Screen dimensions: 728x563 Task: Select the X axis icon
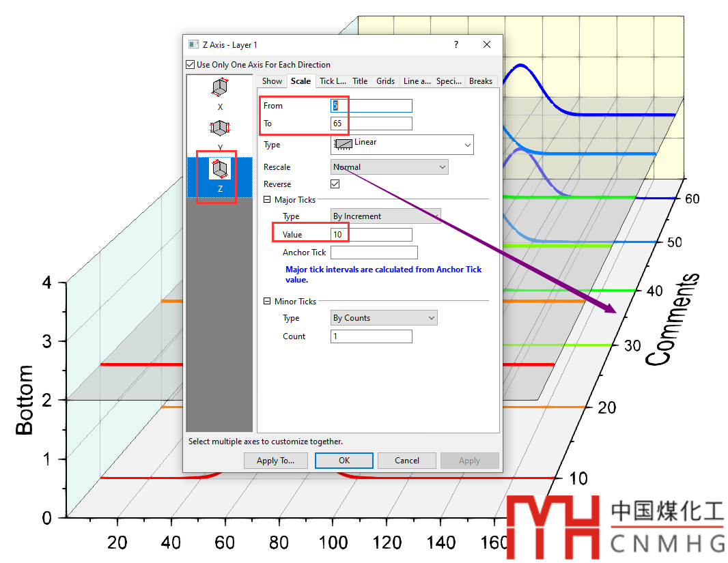pyautogui.click(x=220, y=88)
